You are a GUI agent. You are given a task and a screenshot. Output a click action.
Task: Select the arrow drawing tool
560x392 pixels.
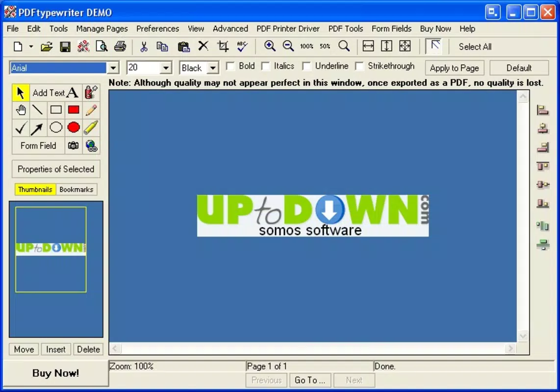(38, 128)
